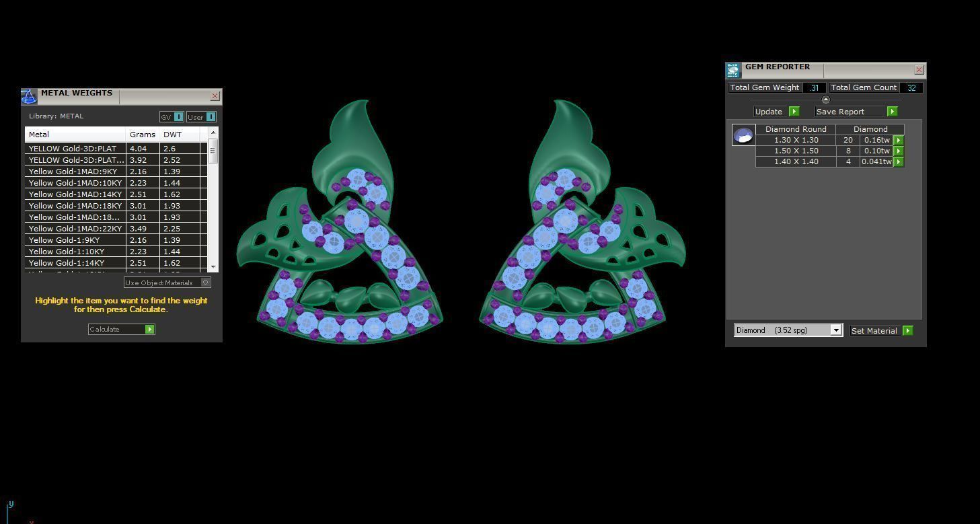Close the Metal Weights panel
The width and height of the screenshot is (980, 524).
point(215,96)
